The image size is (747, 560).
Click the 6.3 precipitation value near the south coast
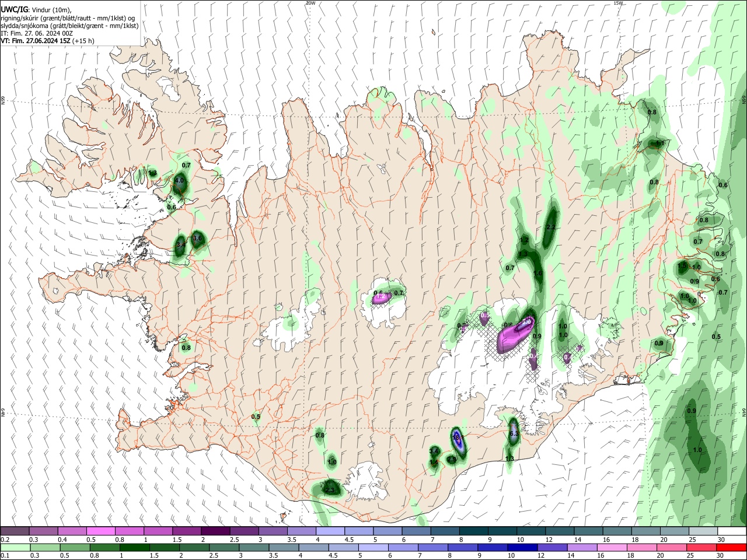pos(514,434)
